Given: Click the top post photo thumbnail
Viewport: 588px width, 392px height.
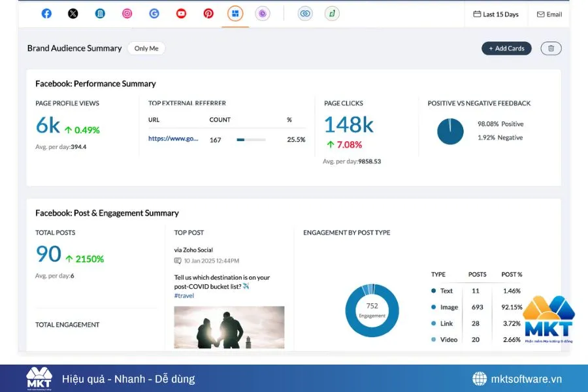Looking at the screenshot, I should point(229,327).
